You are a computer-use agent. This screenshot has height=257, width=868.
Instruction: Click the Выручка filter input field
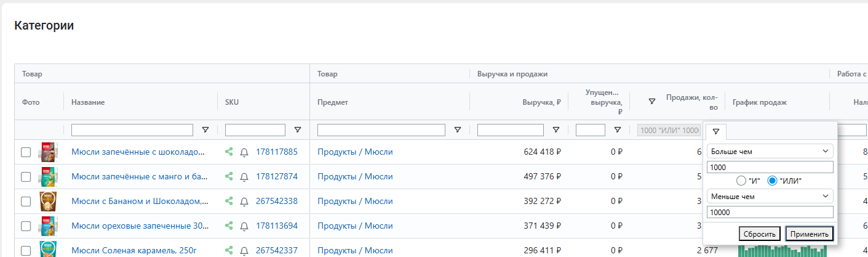coord(511,130)
